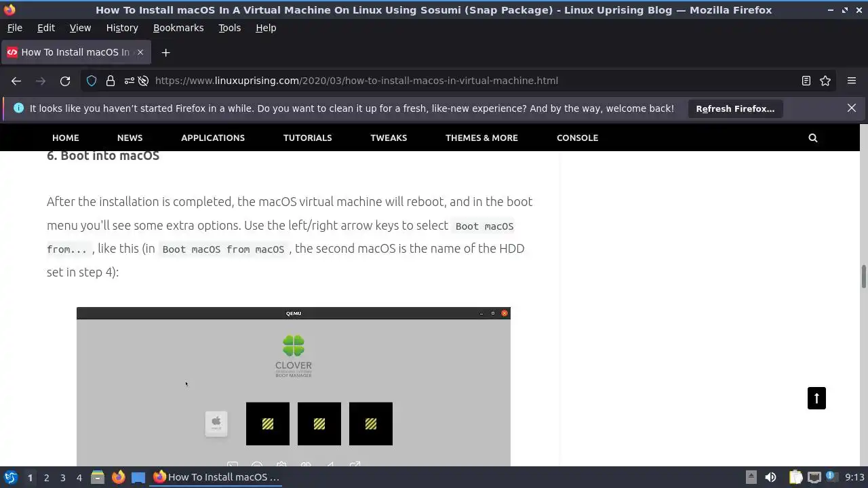
Task: Click the '6. Boot into macOS' heading
Action: tap(103, 155)
